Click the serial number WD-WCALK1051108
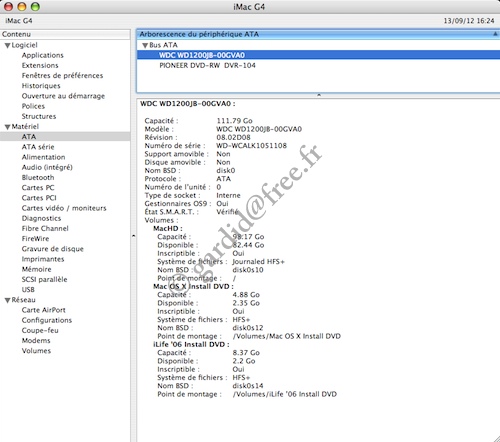Screen dimensions: 500x442 tap(251, 146)
